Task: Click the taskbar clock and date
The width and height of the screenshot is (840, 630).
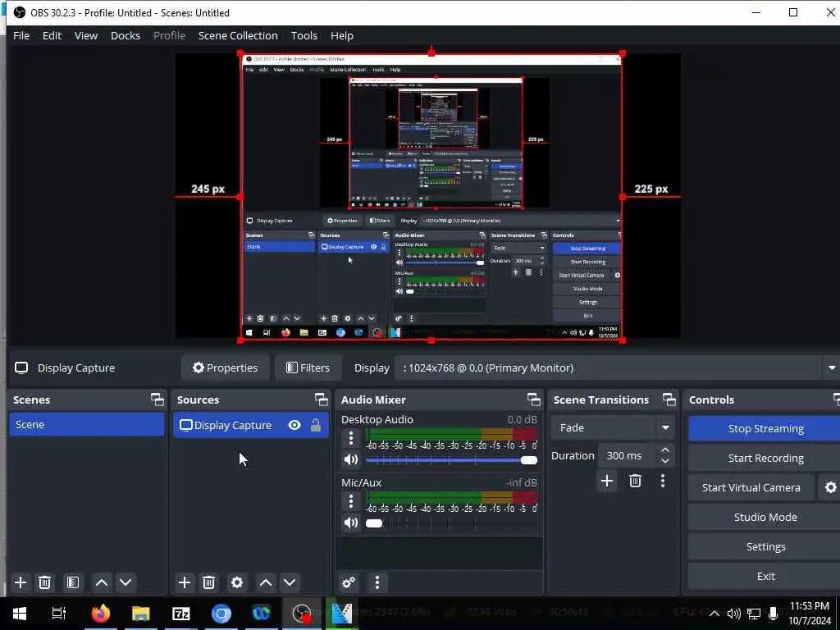Action: (x=809, y=614)
